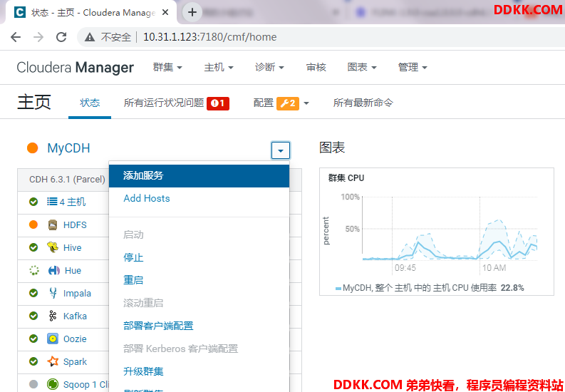Click the CDH 6.3.1 (Parcel) header text
The height and width of the screenshot is (392, 565).
(x=68, y=179)
